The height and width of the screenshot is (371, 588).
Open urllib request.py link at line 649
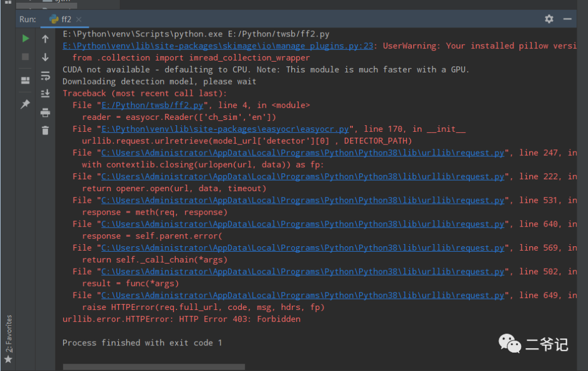(x=303, y=295)
